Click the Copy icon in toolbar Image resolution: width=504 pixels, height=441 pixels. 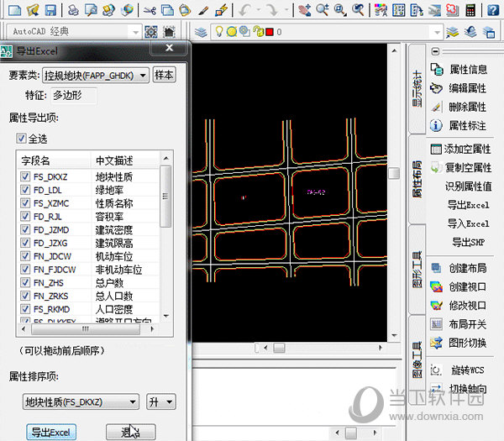tap(167, 10)
